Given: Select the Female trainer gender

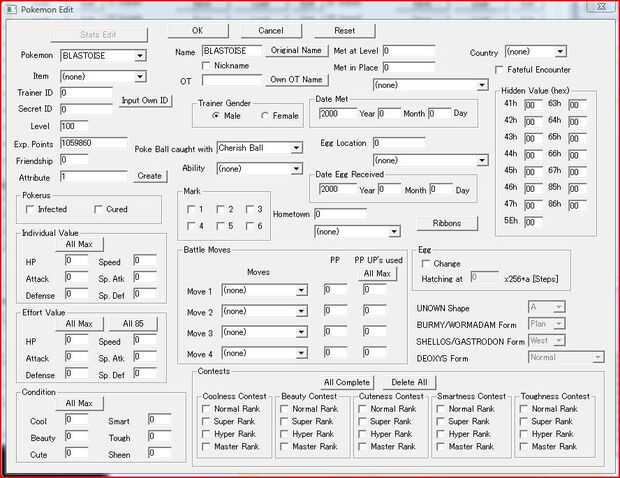Looking at the screenshot, I should tap(265, 116).
